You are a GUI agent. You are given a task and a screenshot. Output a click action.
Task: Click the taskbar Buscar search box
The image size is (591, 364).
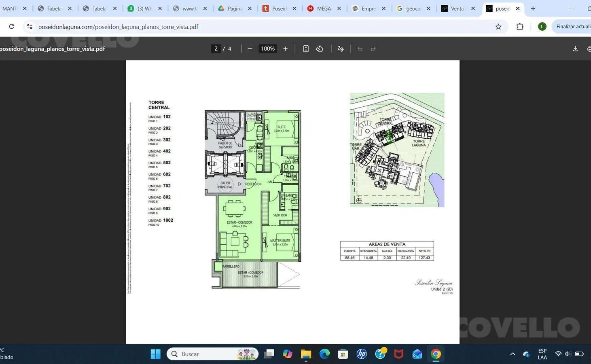pos(212,354)
